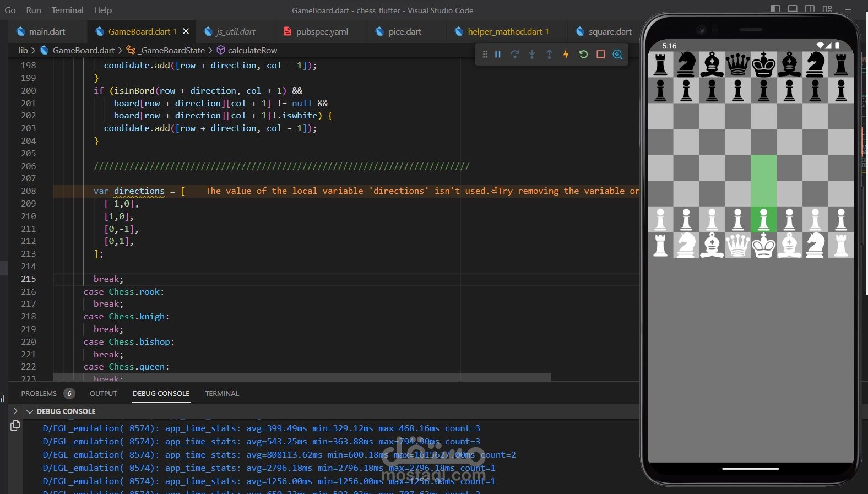Click the debug Step Over icon
The width and height of the screenshot is (868, 494).
(515, 55)
